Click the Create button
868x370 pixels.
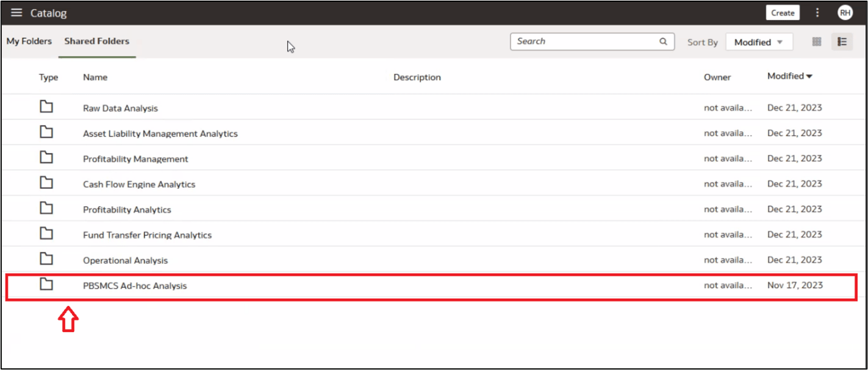point(783,12)
